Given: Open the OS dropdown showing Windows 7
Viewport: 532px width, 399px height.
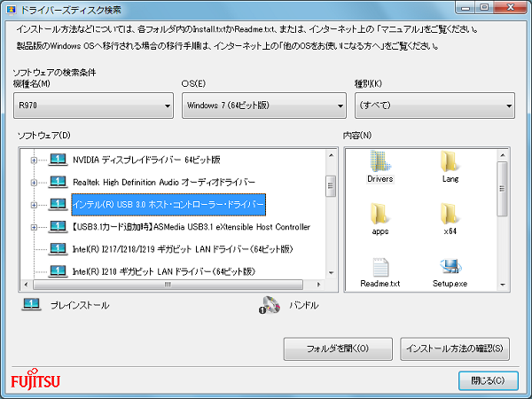Looking at the screenshot, I should [263, 106].
